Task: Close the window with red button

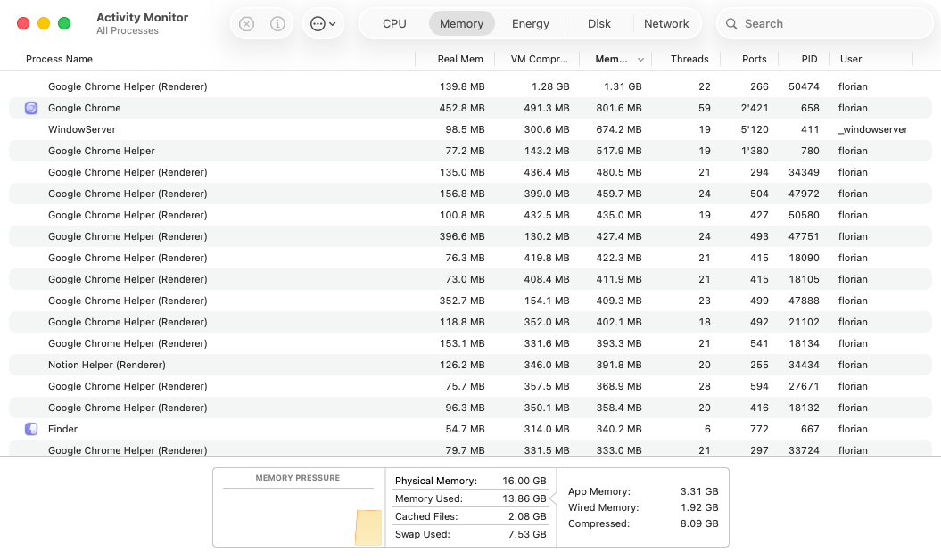Action: (23, 23)
